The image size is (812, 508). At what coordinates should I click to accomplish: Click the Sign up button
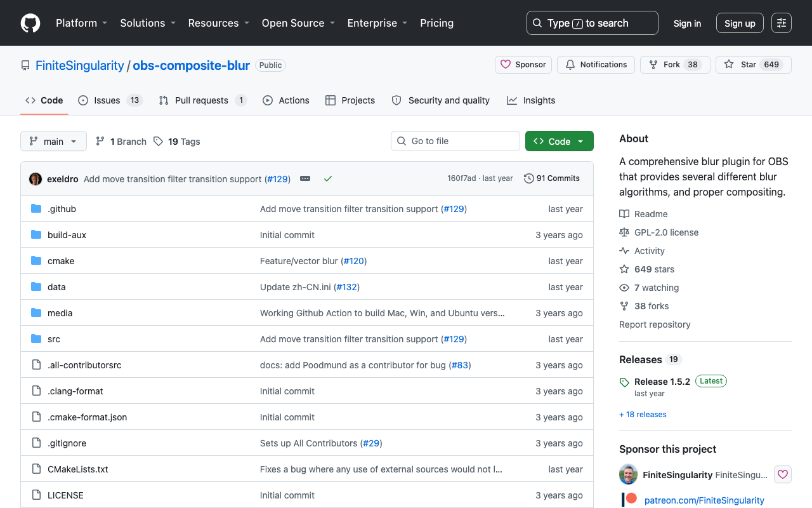point(740,23)
